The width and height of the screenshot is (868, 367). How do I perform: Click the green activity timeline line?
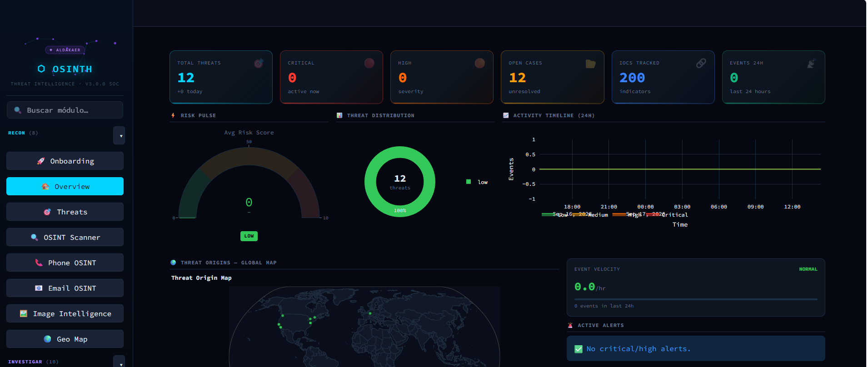coord(680,169)
